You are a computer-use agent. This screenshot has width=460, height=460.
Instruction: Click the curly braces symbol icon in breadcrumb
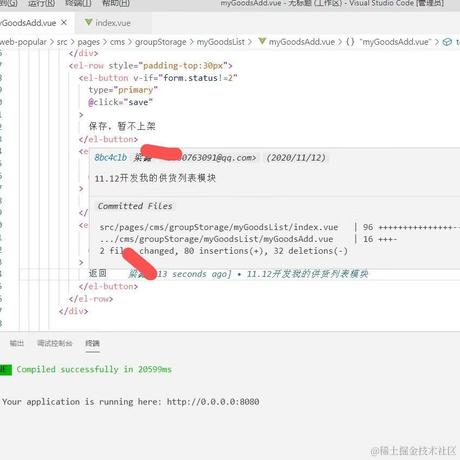(350, 42)
